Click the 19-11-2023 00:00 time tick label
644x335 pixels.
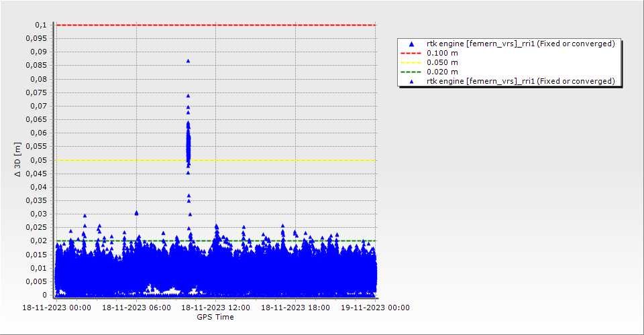[375, 308]
